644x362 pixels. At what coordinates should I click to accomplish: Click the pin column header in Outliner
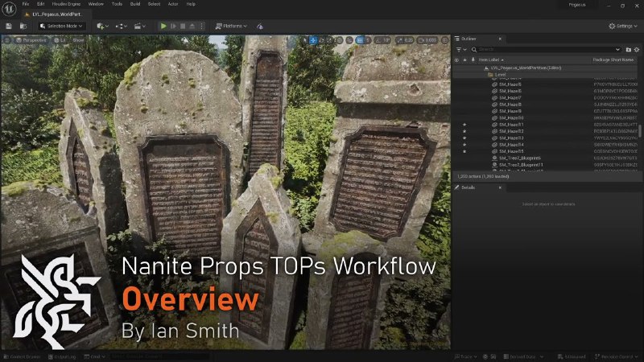pyautogui.click(x=473, y=60)
